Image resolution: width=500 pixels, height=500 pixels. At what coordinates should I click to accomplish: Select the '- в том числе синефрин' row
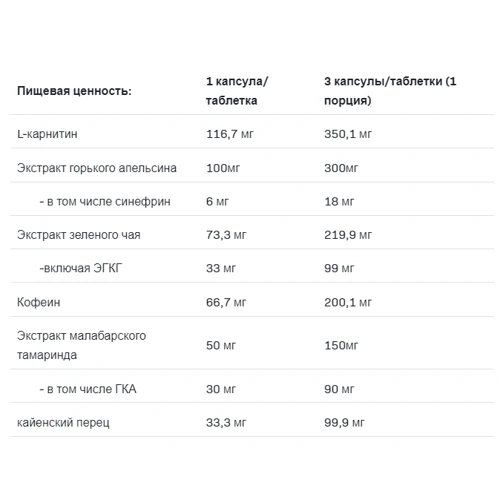(x=252, y=202)
